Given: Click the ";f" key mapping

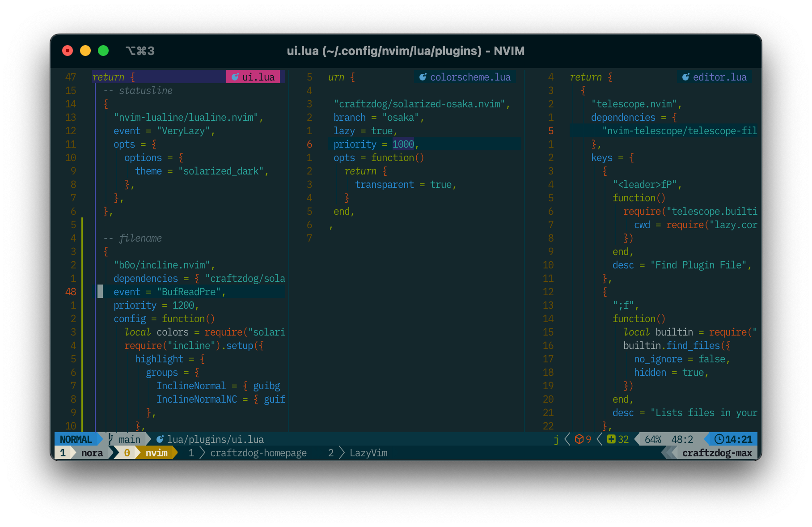Looking at the screenshot, I should 623,305.
